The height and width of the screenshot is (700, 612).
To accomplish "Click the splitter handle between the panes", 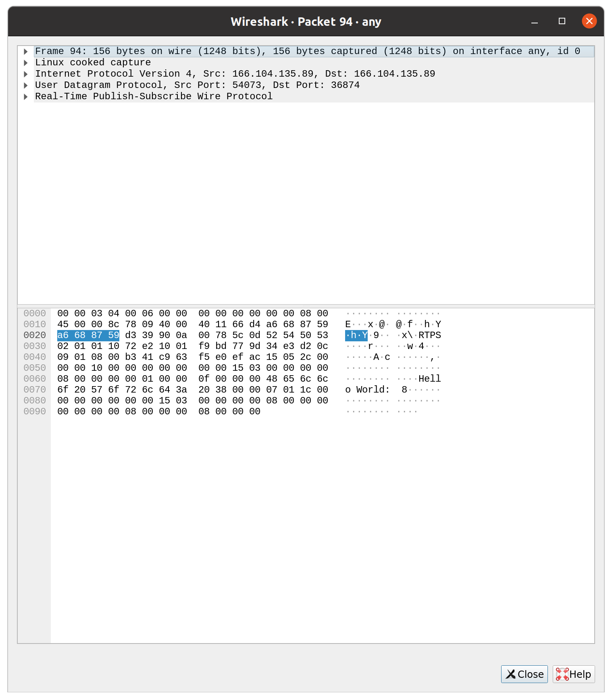I will click(x=306, y=306).
